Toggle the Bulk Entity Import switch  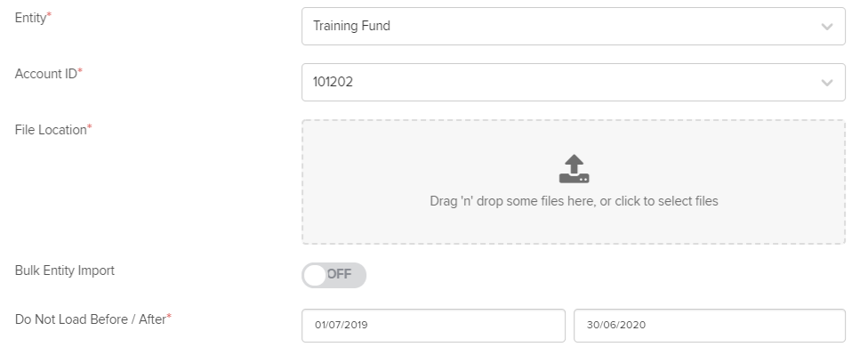334,275
